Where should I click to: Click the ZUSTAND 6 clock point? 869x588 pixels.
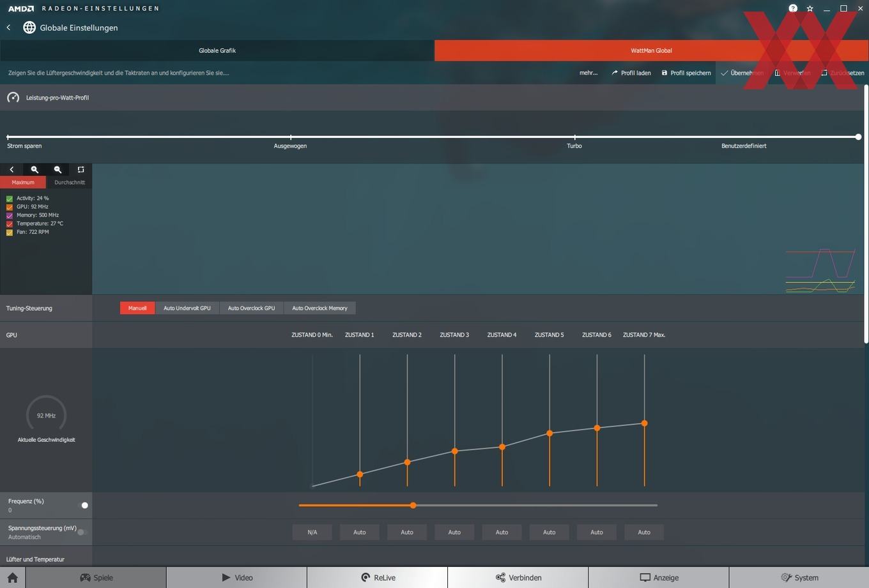pos(597,428)
